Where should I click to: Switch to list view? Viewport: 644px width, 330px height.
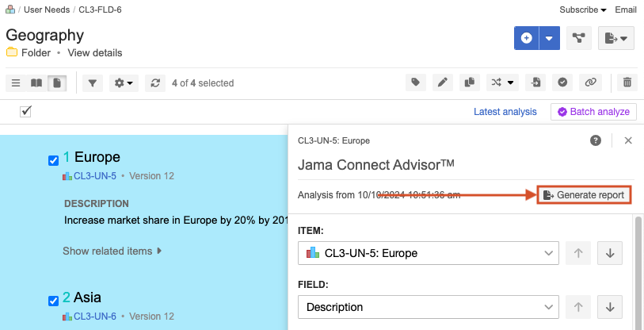pyautogui.click(x=16, y=83)
